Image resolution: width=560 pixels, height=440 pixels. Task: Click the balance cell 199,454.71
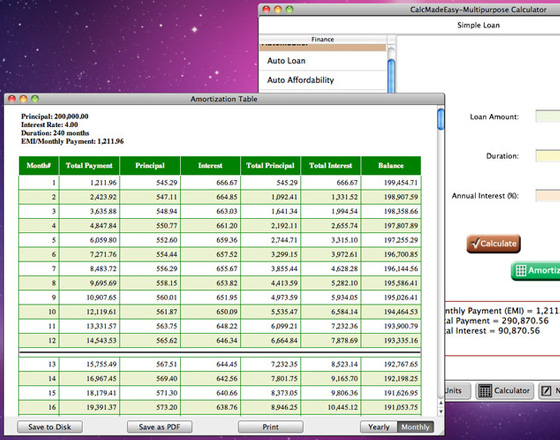(x=391, y=183)
